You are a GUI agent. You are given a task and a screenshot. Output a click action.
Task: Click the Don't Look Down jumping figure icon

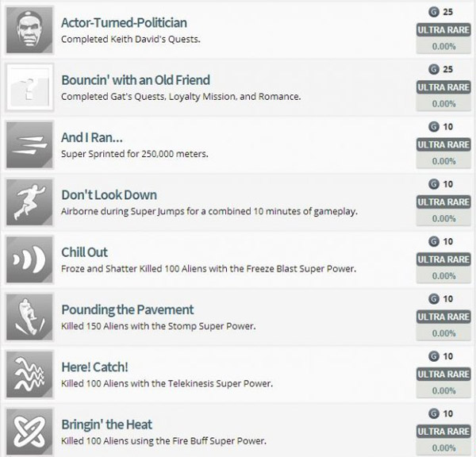pos(29,202)
